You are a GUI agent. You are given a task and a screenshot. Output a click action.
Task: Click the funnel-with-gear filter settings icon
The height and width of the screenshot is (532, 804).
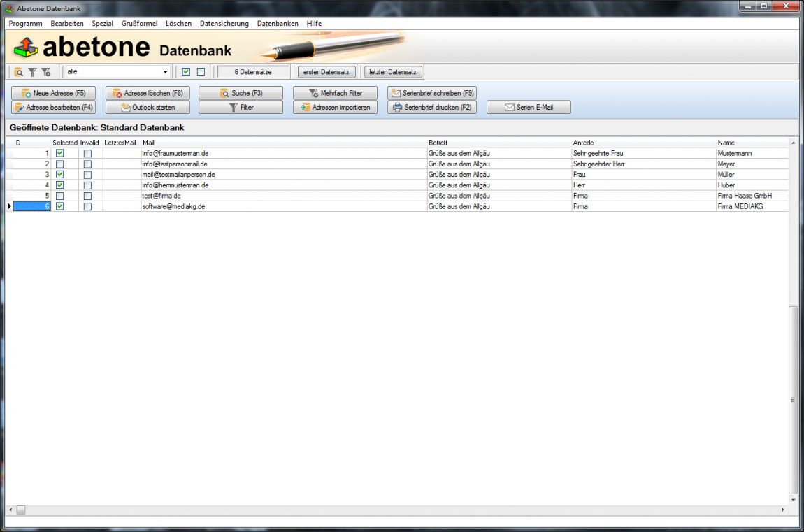click(x=45, y=71)
